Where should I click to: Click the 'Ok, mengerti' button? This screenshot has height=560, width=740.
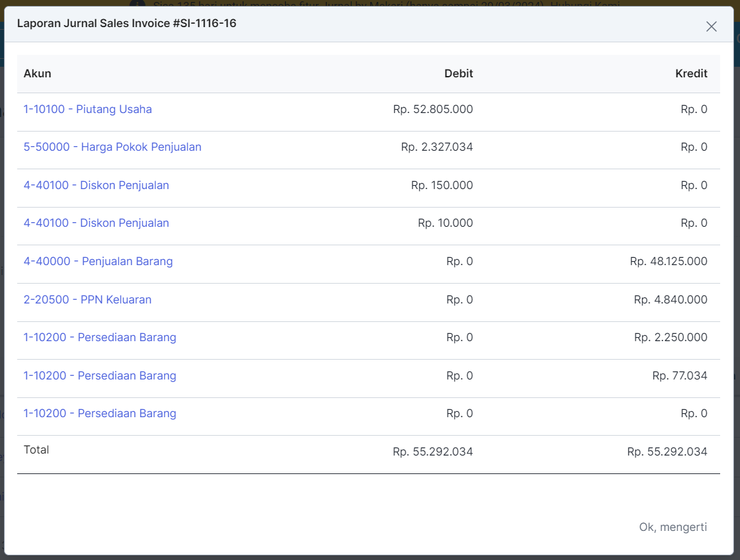click(x=673, y=527)
